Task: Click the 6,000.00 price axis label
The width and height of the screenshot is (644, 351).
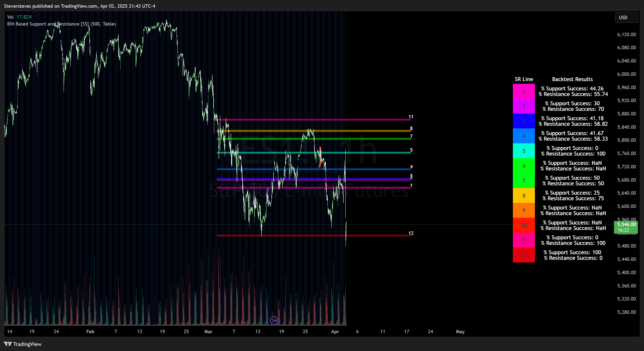Action: 626,74
